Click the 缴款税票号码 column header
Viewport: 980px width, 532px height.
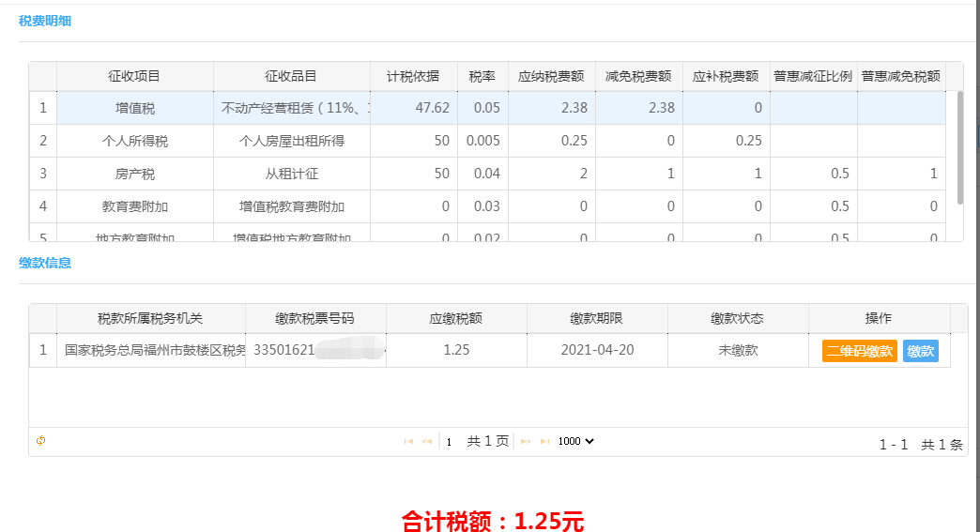pyautogui.click(x=315, y=318)
